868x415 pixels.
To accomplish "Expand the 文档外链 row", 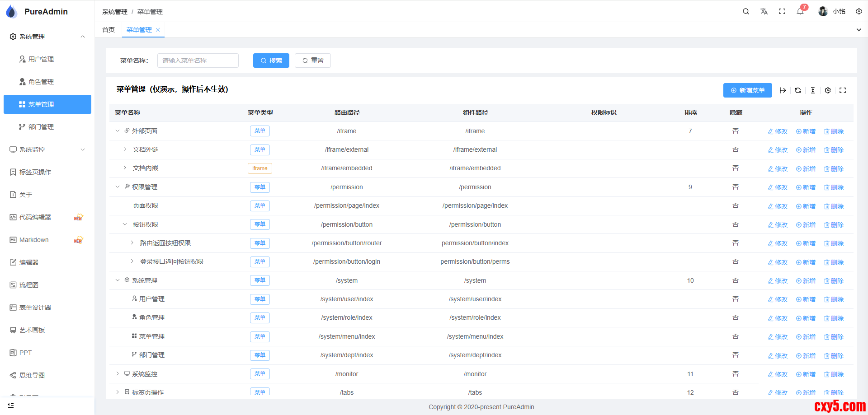I will tap(125, 149).
